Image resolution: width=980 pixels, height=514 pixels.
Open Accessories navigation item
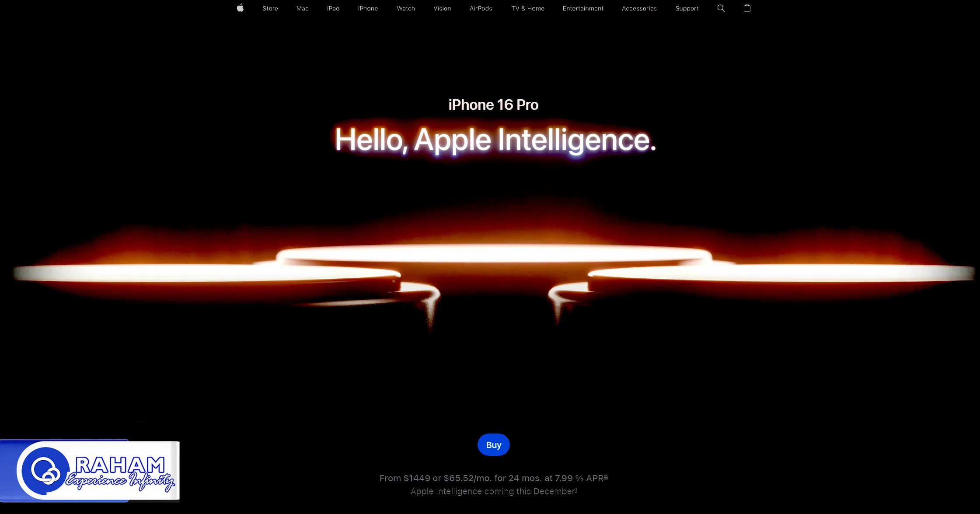[x=639, y=8]
